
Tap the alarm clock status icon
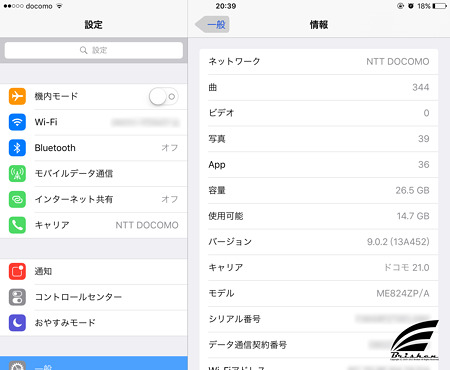coord(411,6)
